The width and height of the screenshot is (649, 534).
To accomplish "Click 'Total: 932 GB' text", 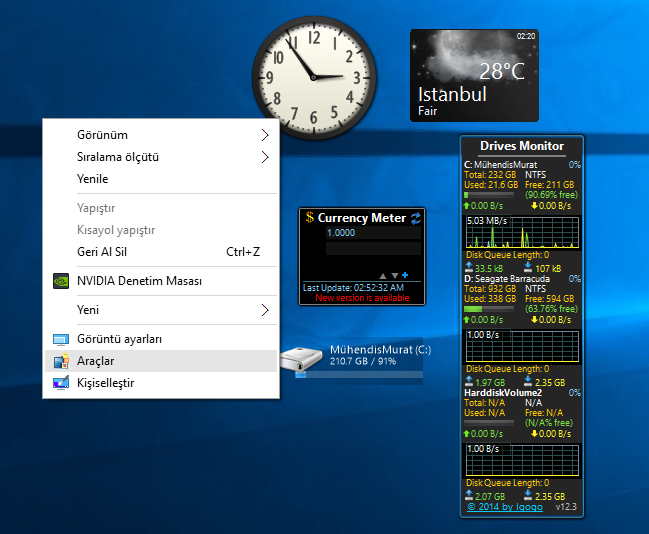I will coord(490,289).
